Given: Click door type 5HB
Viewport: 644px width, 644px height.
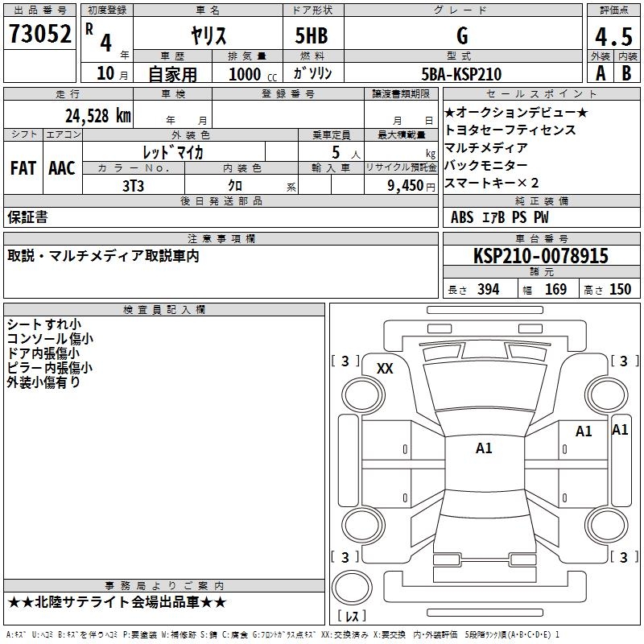Looking at the screenshot, I should point(312,35).
